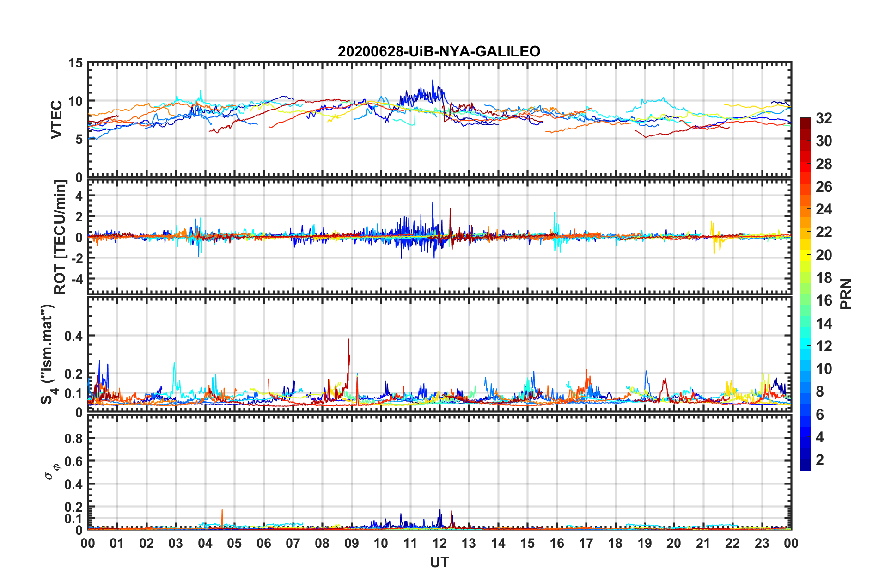879x588 pixels.
Task: Click x-axis hour tick 19
Action: pos(645,543)
